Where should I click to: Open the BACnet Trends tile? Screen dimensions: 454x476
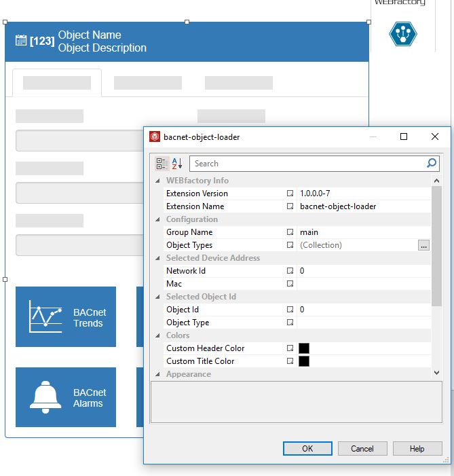[x=66, y=317]
